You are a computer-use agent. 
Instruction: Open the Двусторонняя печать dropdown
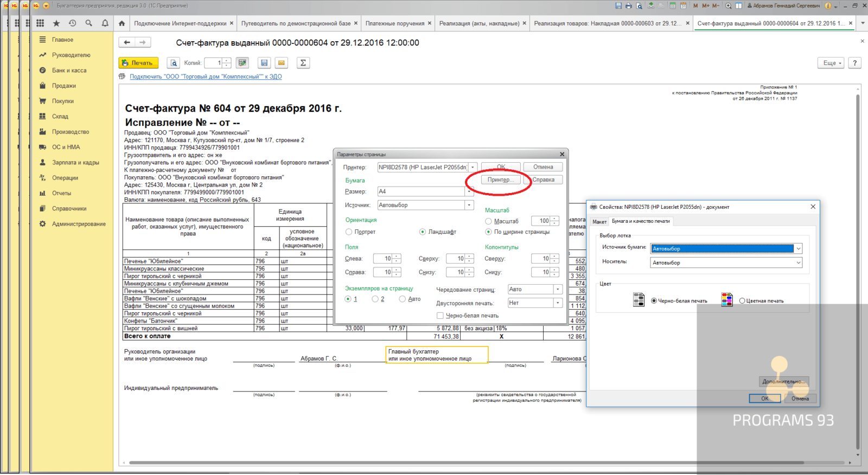[558, 303]
